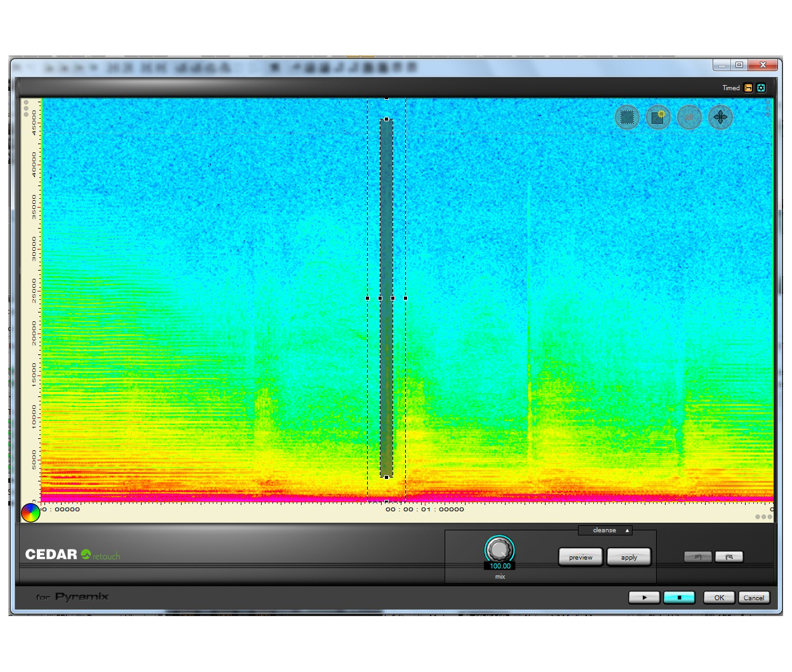Screen dimensions: 792x672
Task: Click the 'all' select-everything circular icon
Action: (689, 118)
